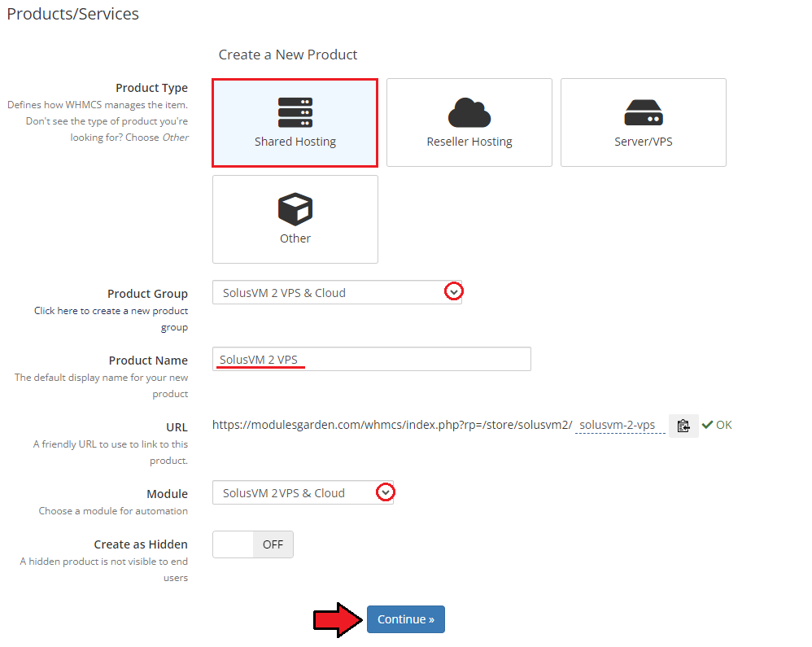
Task: Click the green OK checkmark beside URL
Action: tap(707, 425)
